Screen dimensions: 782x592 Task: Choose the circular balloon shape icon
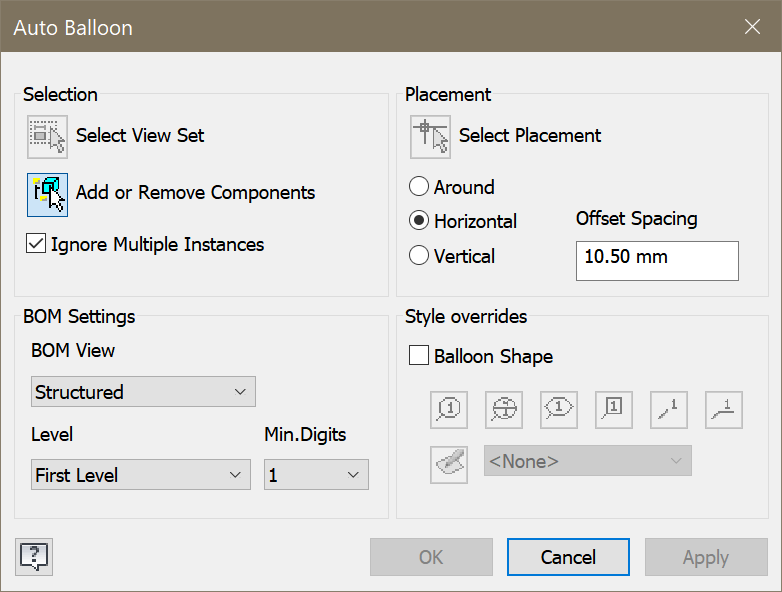coord(449,408)
